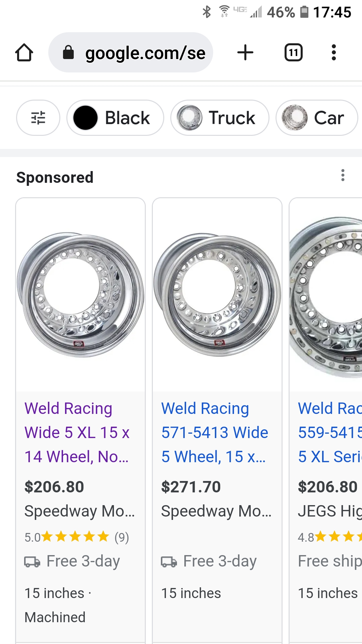362x644 pixels.
Task: Click the black color swatch circle
Action: click(85, 118)
